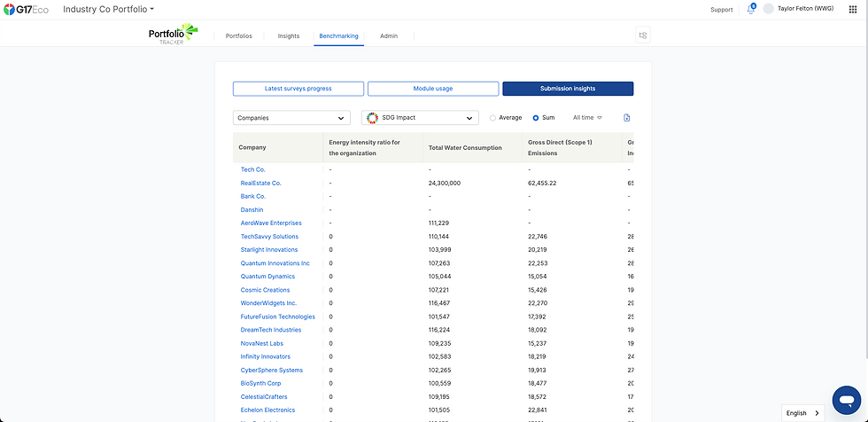Screen dimensions: 868x422
Task: Open the chat support bubble
Action: [x=847, y=401]
